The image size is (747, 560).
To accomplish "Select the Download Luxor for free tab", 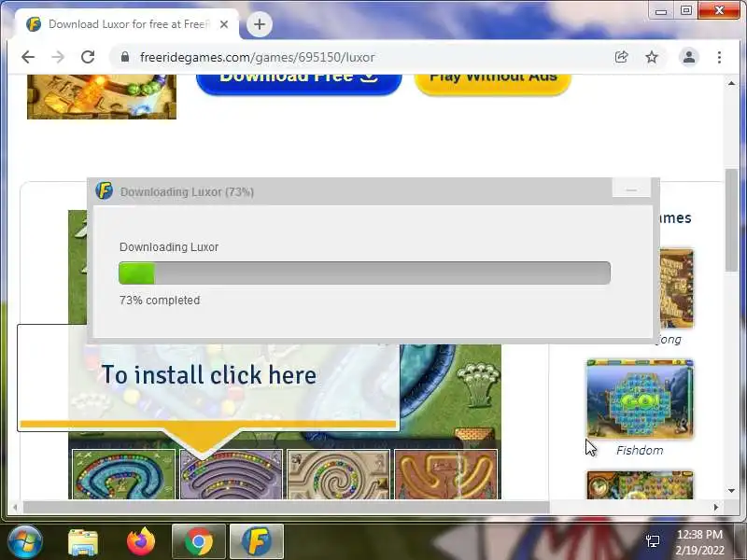I will [x=127, y=24].
